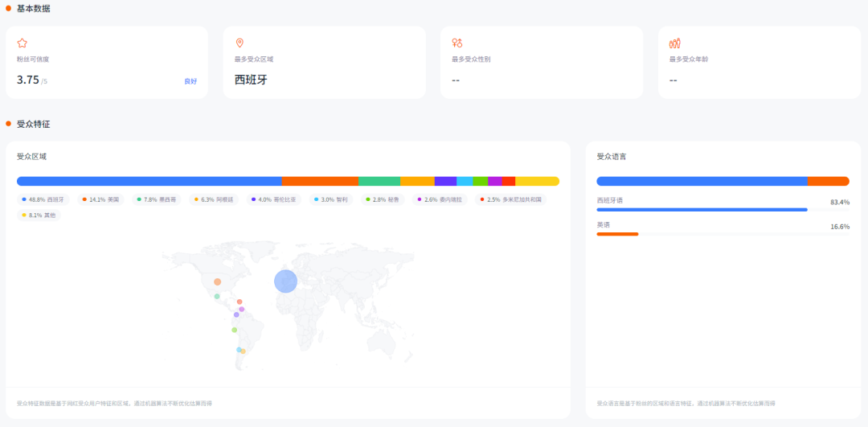Click the 粉丝可信度 card label
The image size is (868, 427).
tap(33, 60)
